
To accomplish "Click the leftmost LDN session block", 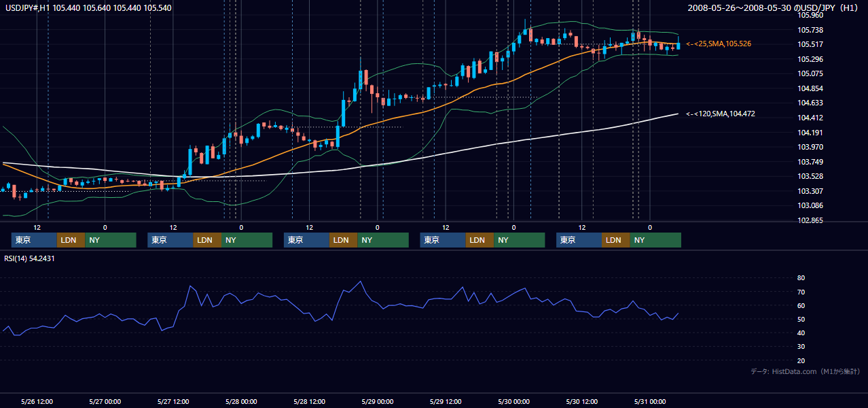I will pyautogui.click(x=71, y=240).
